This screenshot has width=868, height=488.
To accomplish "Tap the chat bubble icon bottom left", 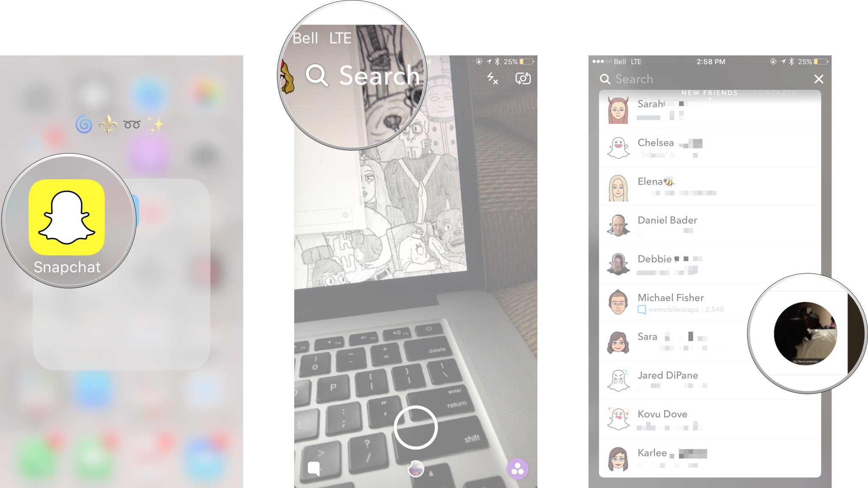I will point(314,468).
